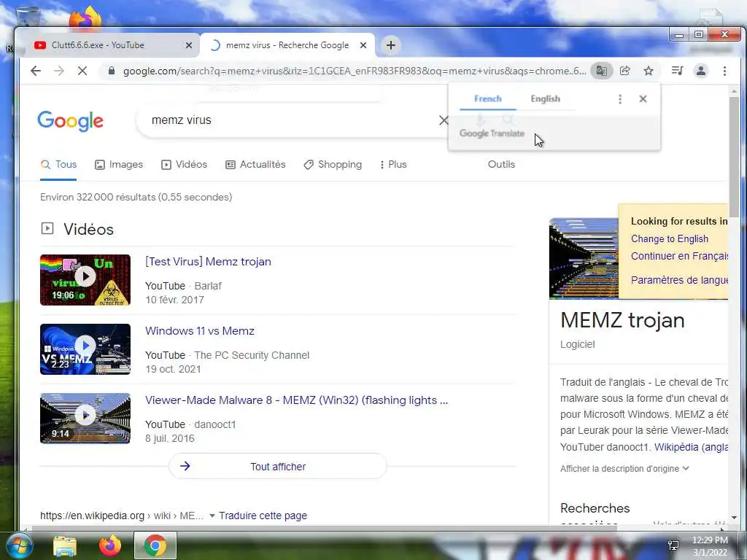Open the Shopping search tab
The image size is (747, 560).
coord(333,164)
